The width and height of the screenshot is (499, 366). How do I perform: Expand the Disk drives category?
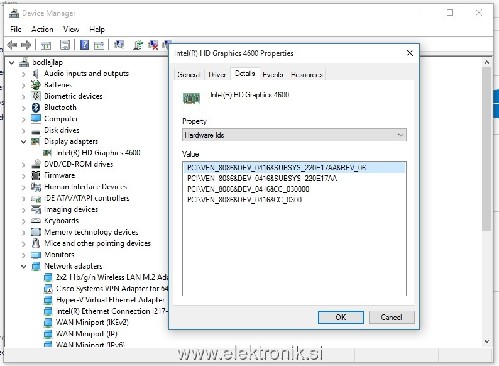[x=23, y=131]
